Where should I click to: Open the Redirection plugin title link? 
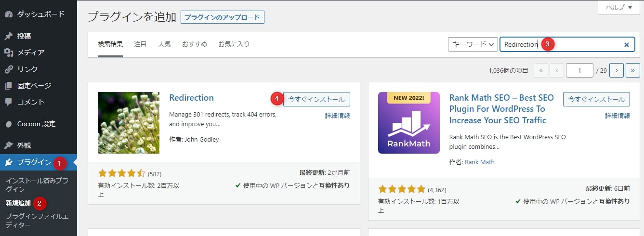[x=192, y=98]
